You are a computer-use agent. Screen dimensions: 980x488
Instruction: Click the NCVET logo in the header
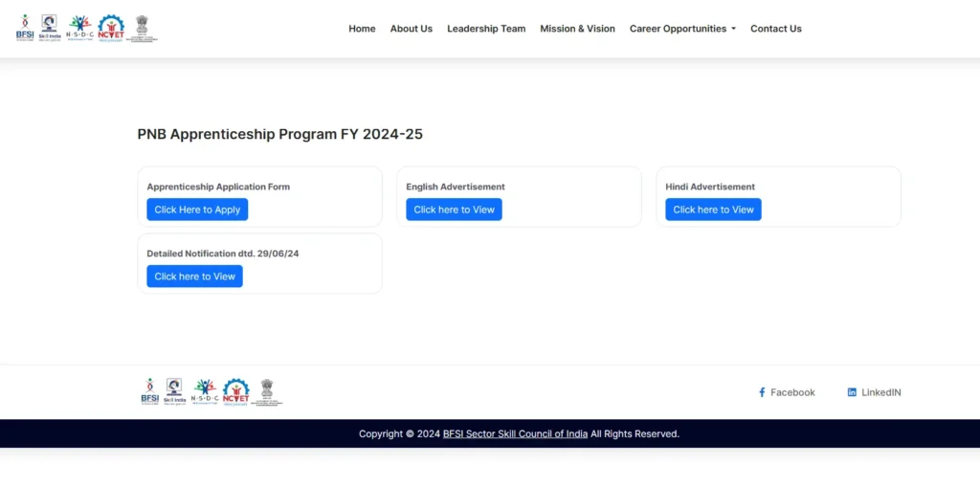click(111, 28)
